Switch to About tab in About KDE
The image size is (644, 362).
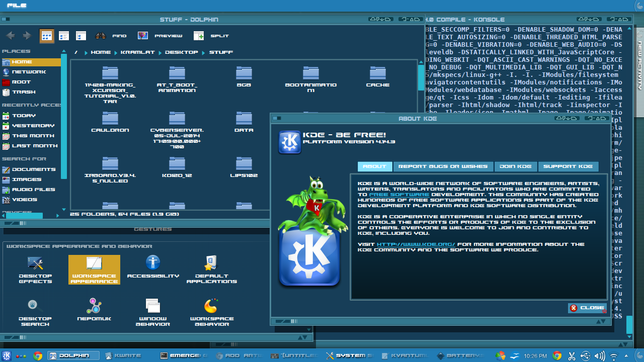click(x=375, y=166)
